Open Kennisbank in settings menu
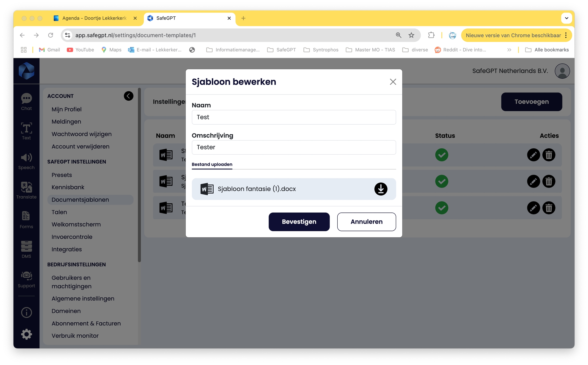Screen dimensions: 588x365 click(68, 187)
